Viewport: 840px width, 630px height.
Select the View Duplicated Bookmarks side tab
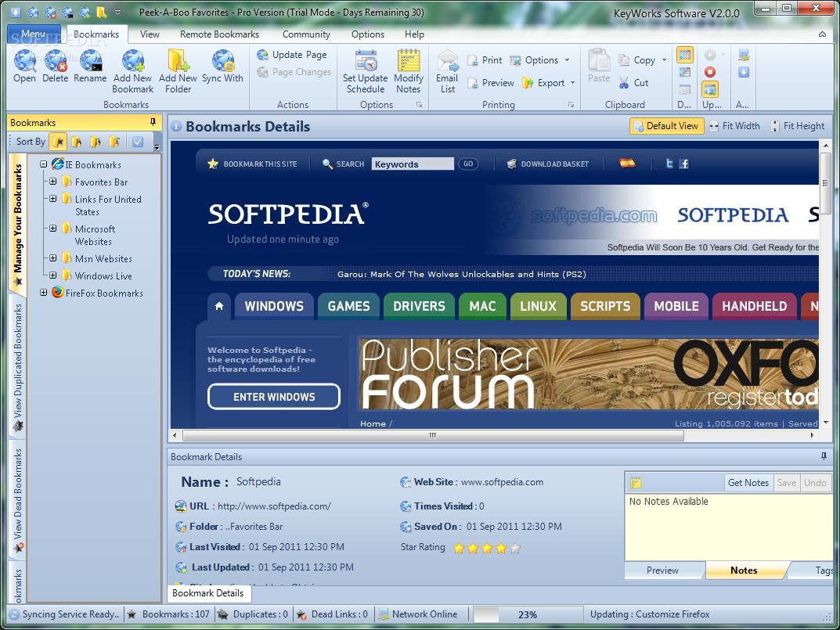click(18, 368)
